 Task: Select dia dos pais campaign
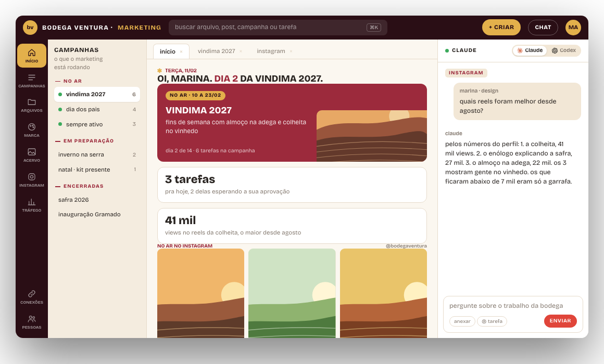pyautogui.click(x=97, y=109)
